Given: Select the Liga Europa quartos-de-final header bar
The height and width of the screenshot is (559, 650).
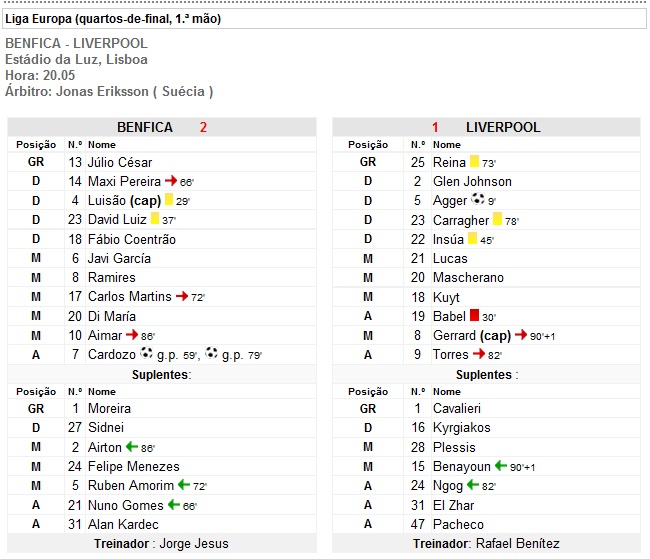Looking at the screenshot, I should [x=325, y=19].
